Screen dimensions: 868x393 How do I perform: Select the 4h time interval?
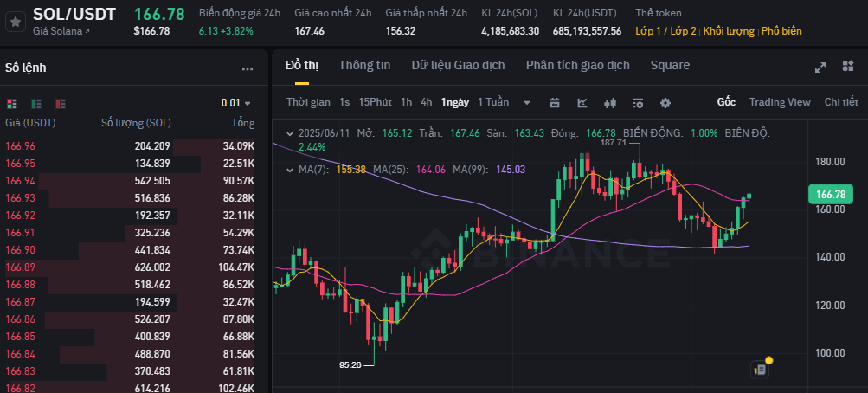(426, 102)
